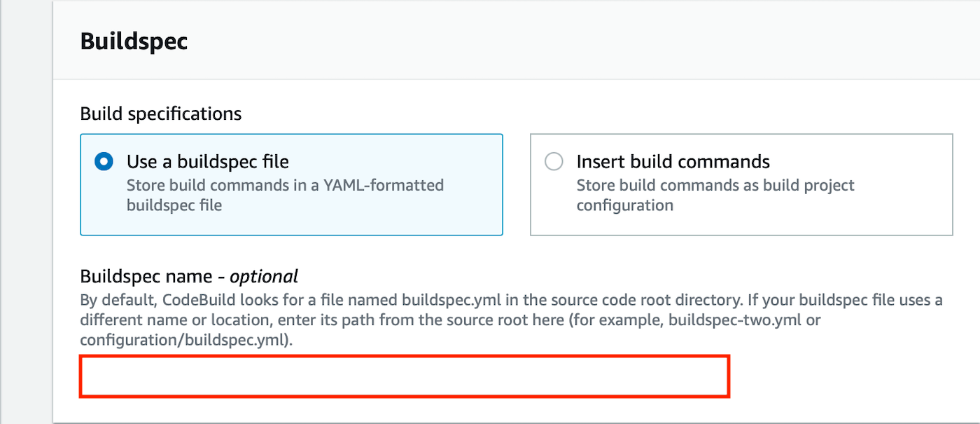Click the YAML-formatted buildspec file description text
Viewport: 980px width, 424px height.
285,193
